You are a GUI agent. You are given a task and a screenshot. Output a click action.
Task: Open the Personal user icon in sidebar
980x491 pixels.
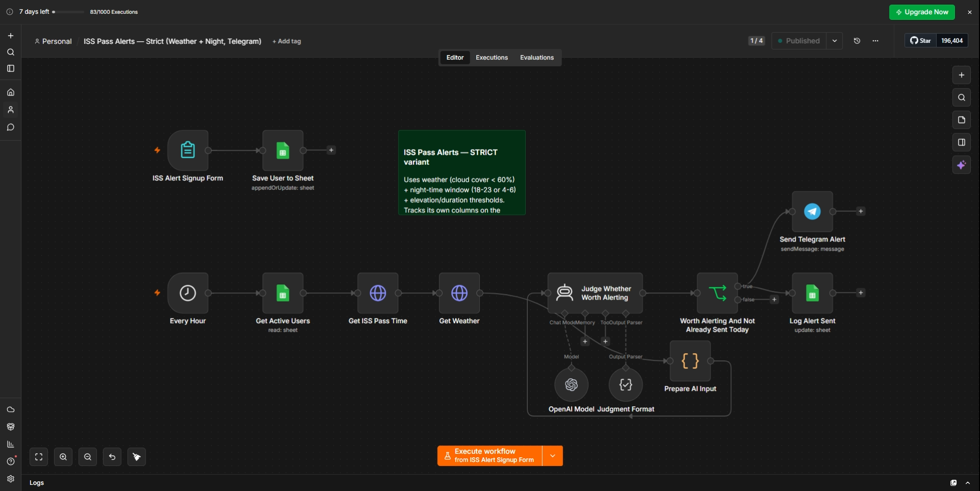coord(11,110)
